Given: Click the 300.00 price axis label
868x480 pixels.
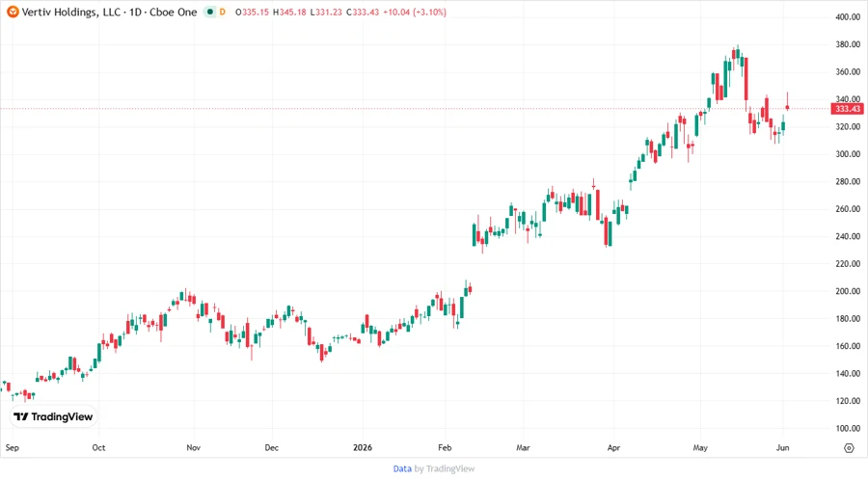Looking at the screenshot, I should 848,153.
